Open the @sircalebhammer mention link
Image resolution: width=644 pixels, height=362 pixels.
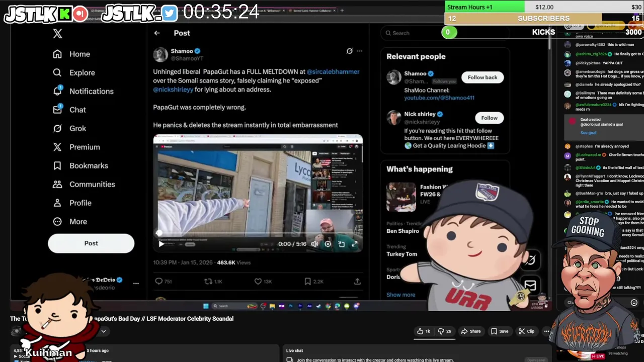tap(333, 72)
